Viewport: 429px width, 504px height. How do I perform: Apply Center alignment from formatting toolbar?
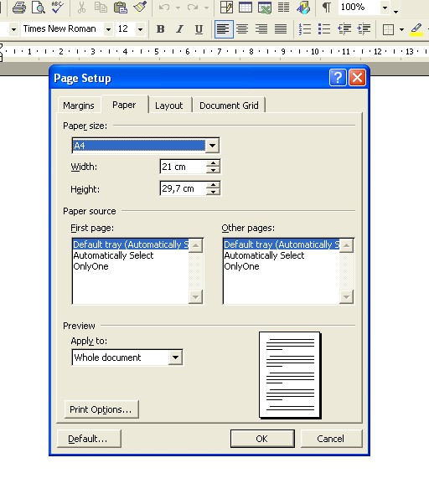242,29
